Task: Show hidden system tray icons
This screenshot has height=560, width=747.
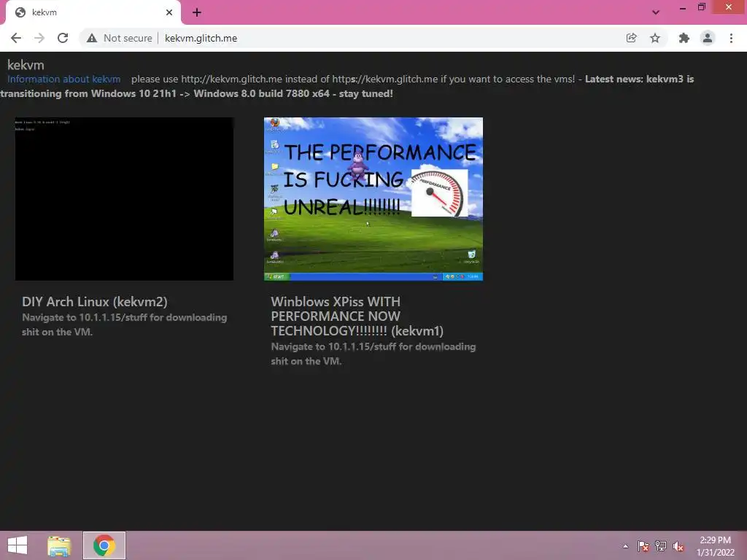Action: point(625,546)
